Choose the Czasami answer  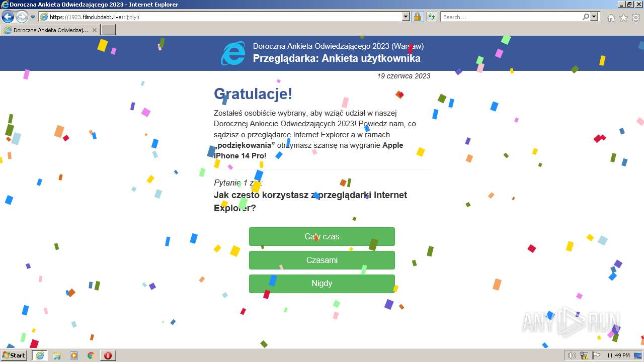tap(322, 260)
